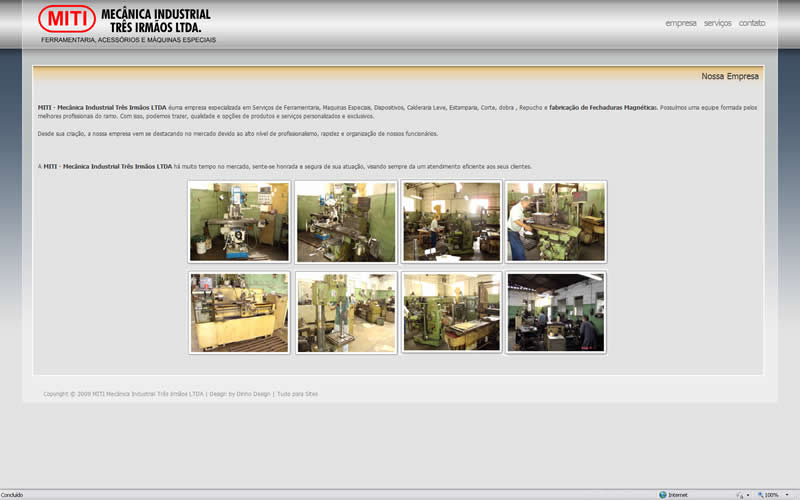Open the 'contato' page link
Screen dimensions: 800x500
click(752, 23)
